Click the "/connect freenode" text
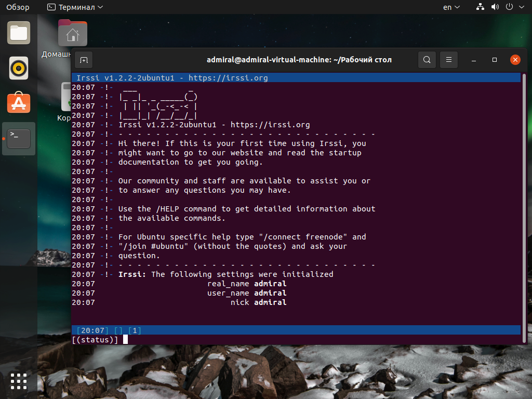 click(303, 237)
